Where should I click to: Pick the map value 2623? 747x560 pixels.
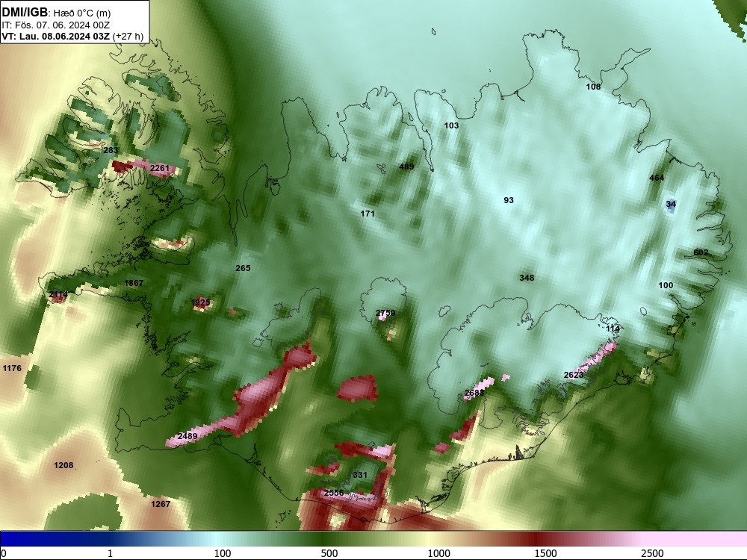click(574, 376)
